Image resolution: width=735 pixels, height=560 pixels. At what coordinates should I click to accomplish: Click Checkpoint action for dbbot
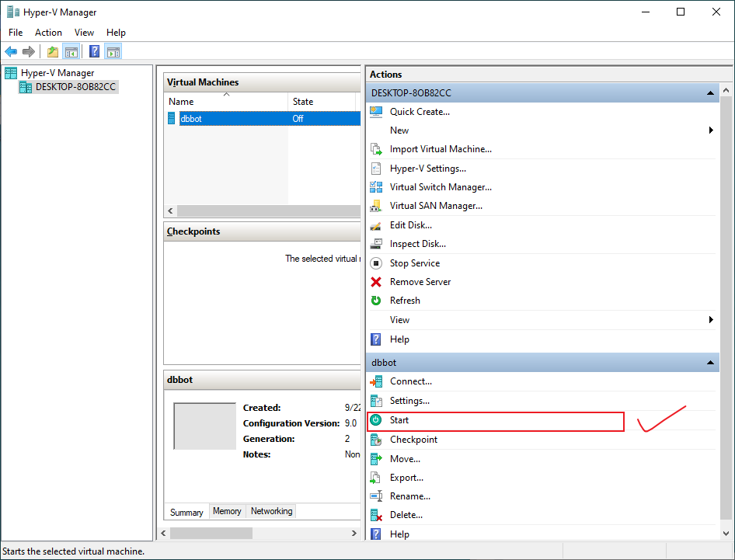point(413,440)
